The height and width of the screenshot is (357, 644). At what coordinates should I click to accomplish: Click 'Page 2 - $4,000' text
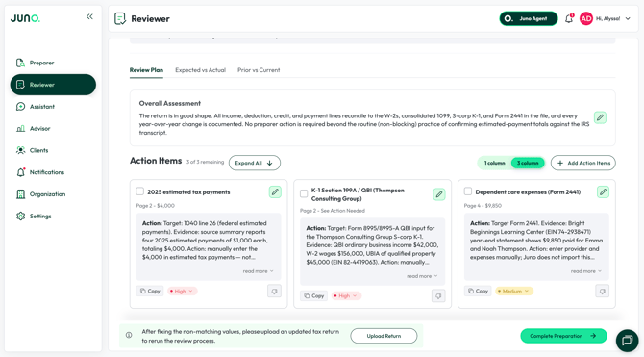(x=156, y=206)
